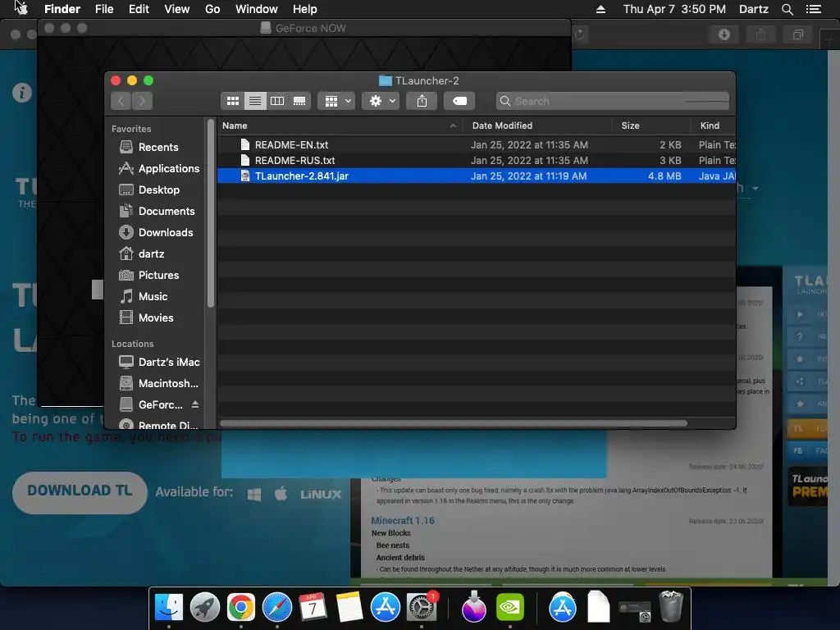Go back in Finder navigation
Screen dimensions: 840x630
[x=121, y=101]
